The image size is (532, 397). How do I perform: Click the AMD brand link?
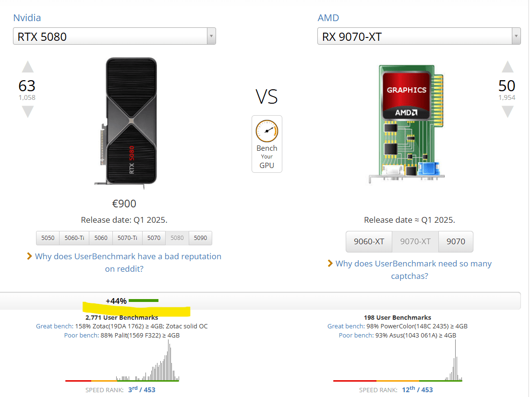click(328, 18)
